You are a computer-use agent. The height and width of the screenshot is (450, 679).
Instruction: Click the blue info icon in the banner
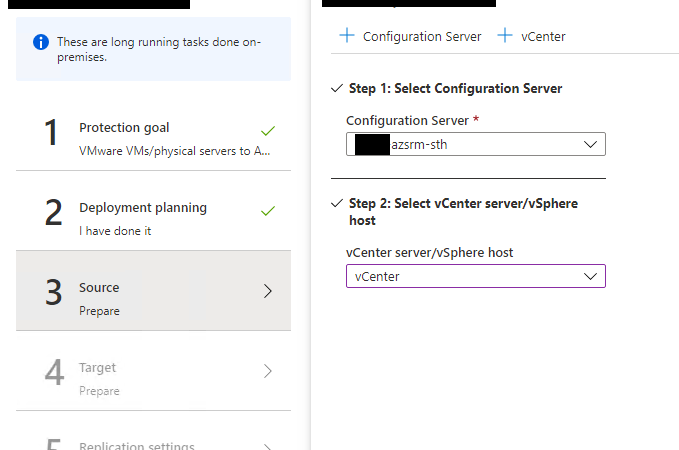(x=41, y=42)
